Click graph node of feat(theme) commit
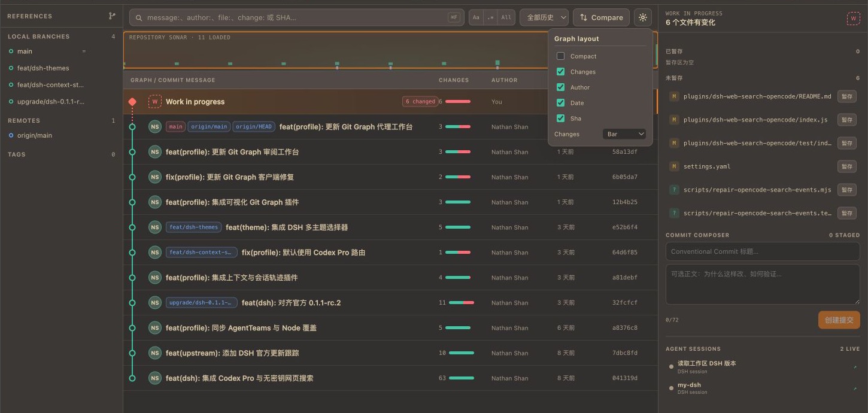Image resolution: width=868 pixels, height=413 pixels. (132, 227)
